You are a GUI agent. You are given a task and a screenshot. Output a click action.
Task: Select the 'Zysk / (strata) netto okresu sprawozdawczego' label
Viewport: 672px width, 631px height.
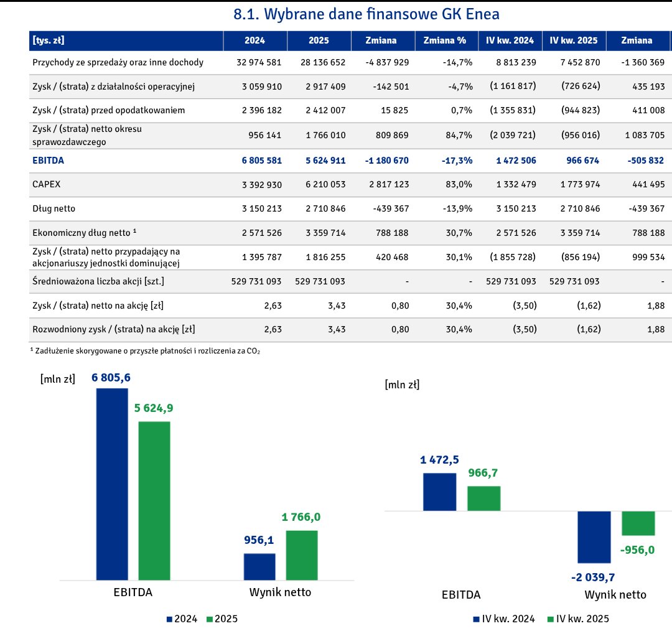pyautogui.click(x=87, y=136)
